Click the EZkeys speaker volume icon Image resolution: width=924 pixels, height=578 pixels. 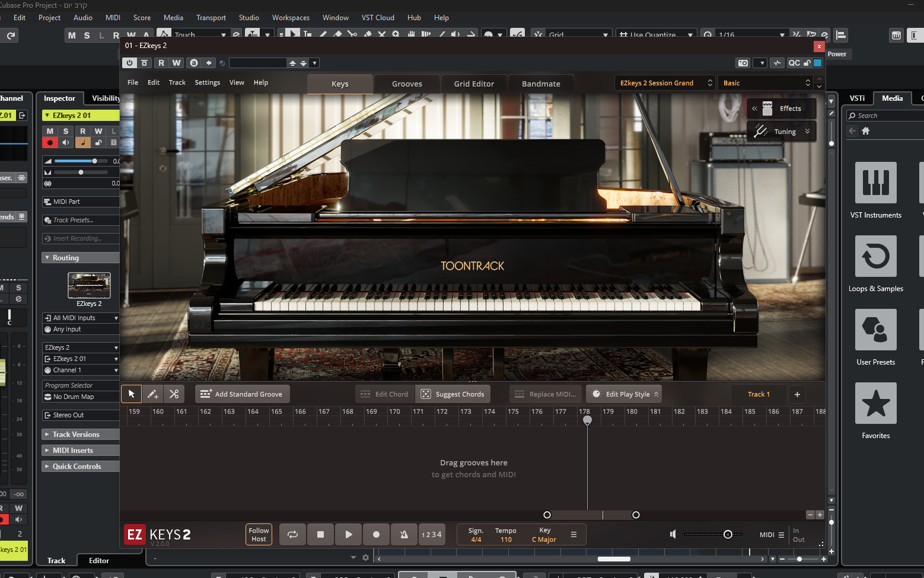[x=673, y=534]
